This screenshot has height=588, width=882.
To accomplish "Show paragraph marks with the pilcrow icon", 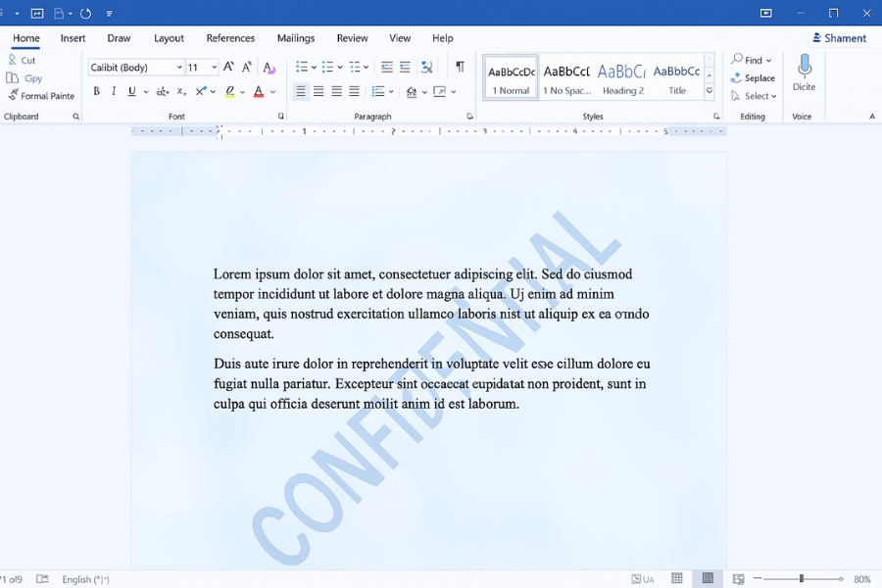I will (x=460, y=67).
